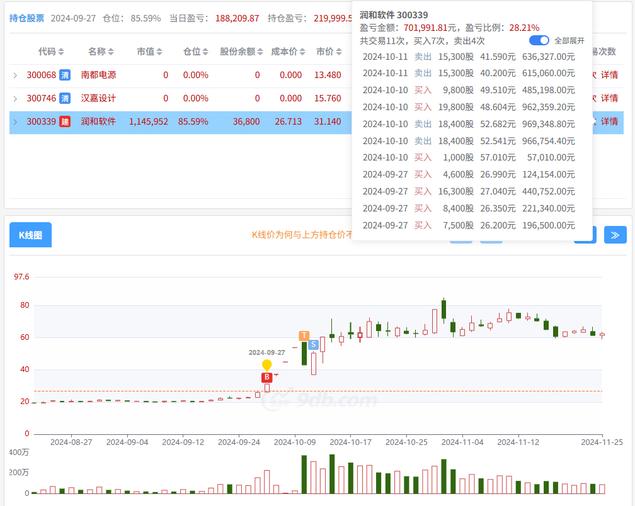
Task: Click the red B buy marker on chart
Action: pyautogui.click(x=267, y=378)
